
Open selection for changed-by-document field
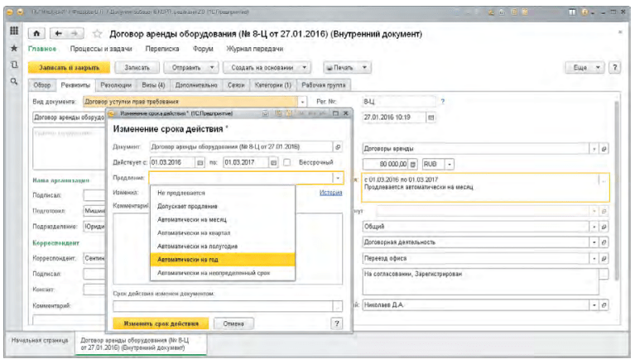[x=337, y=307]
